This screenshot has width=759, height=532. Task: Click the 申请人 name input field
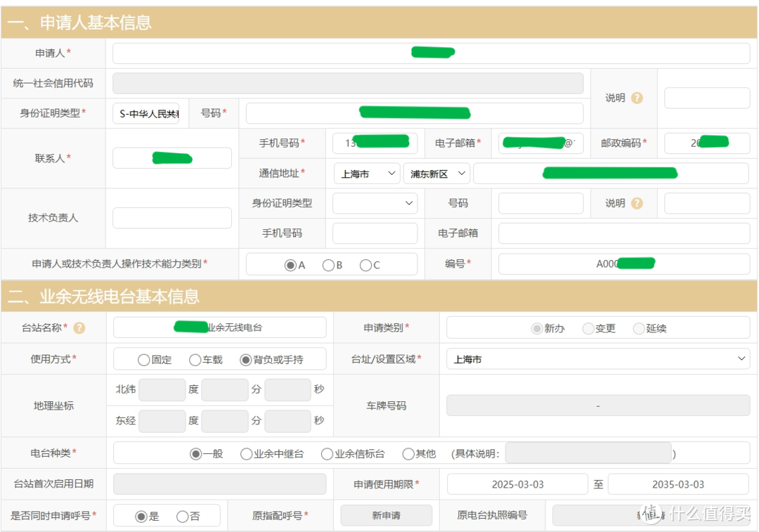pyautogui.click(x=431, y=53)
